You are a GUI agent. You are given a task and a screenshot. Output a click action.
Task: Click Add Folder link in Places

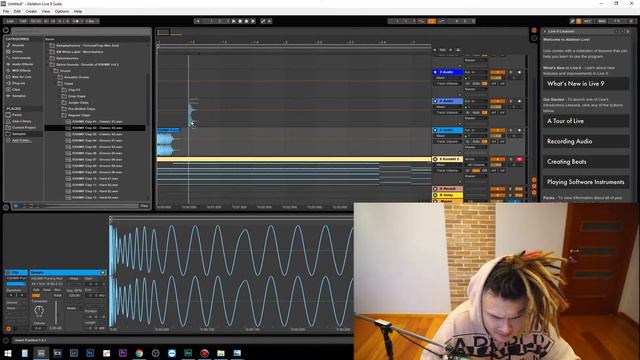coord(21,140)
